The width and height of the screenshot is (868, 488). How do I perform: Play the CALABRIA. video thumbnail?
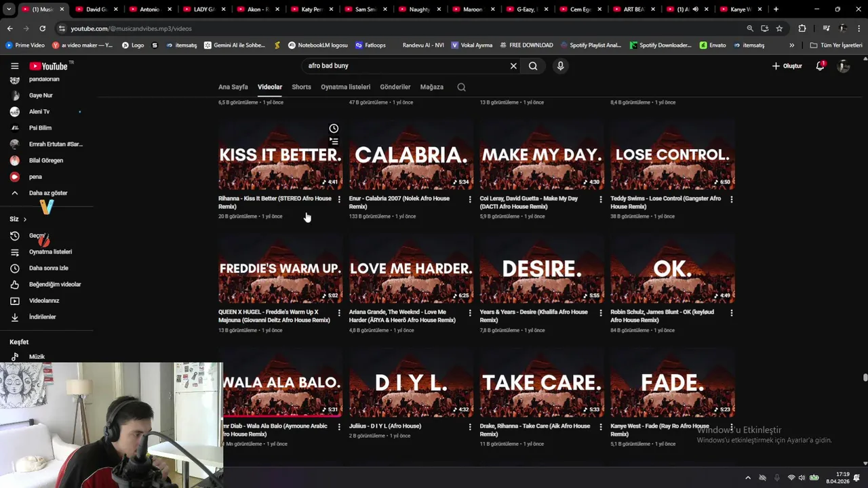411,155
